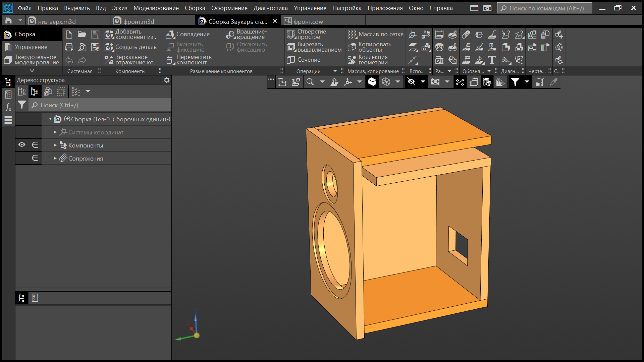Click the Grid array icon

352,35
